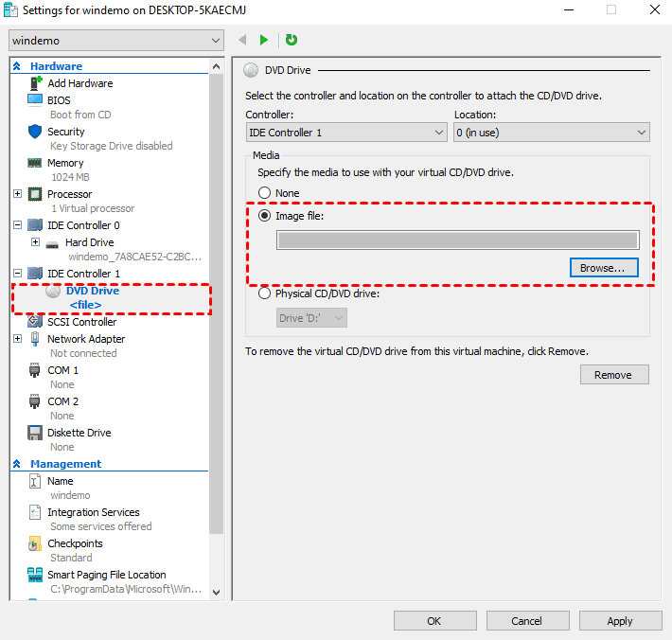This screenshot has height=640, width=672.
Task: Select the DVD Drive tree item
Action: click(x=93, y=291)
